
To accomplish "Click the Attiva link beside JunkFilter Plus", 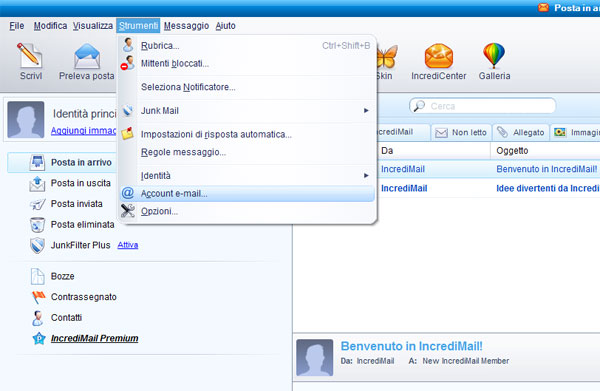I will click(x=127, y=245).
